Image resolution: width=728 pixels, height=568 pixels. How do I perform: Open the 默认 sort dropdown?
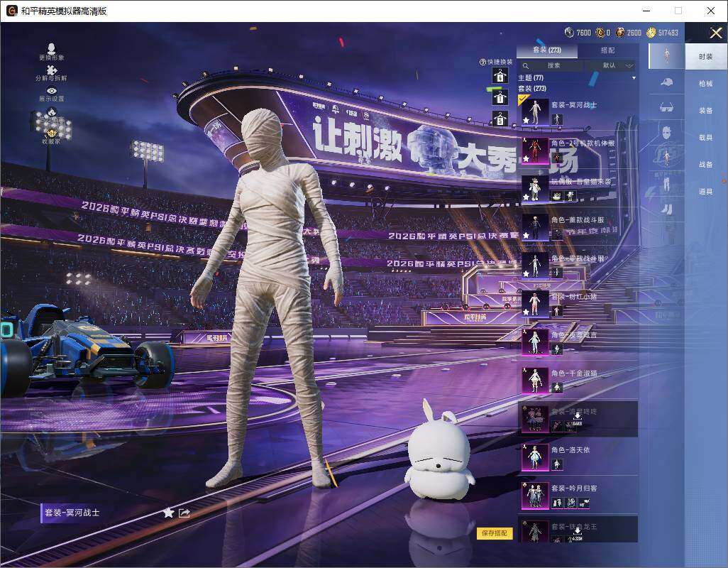(610, 66)
